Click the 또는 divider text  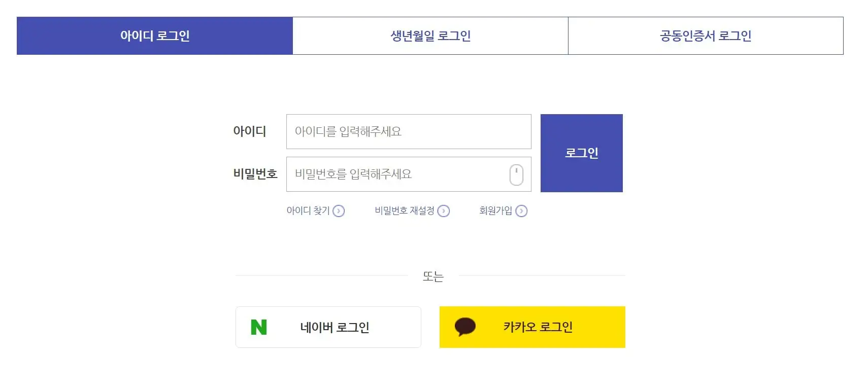[432, 276]
